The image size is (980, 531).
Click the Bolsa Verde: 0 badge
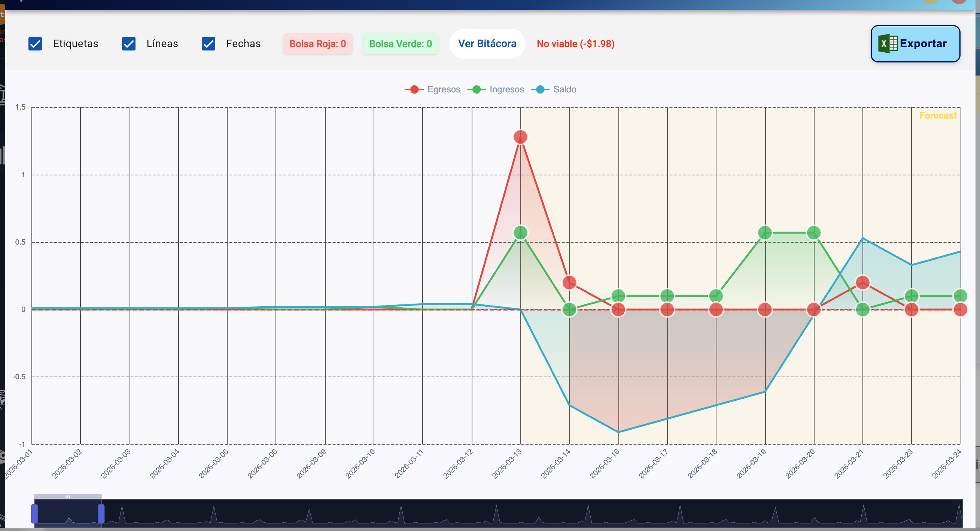click(x=400, y=44)
